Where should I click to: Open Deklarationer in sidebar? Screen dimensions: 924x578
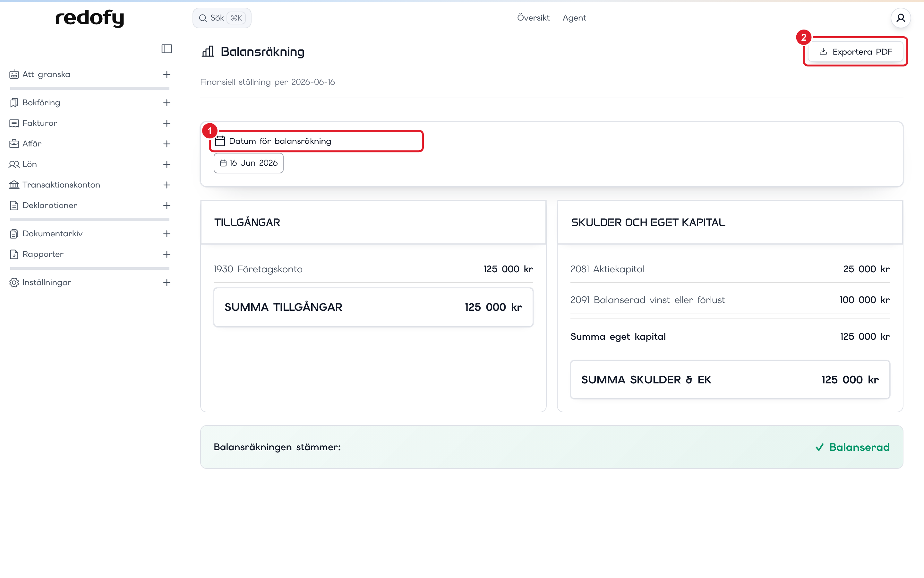click(x=50, y=205)
